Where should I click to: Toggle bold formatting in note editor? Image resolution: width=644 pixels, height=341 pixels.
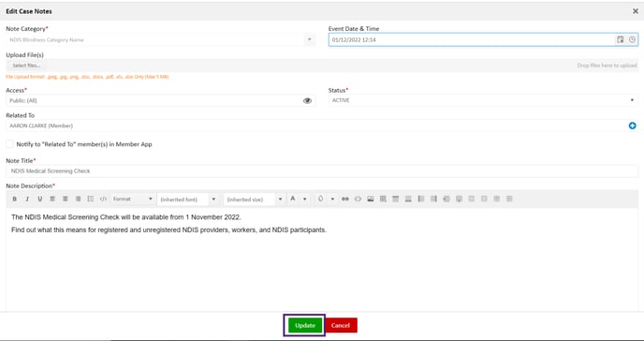14,199
